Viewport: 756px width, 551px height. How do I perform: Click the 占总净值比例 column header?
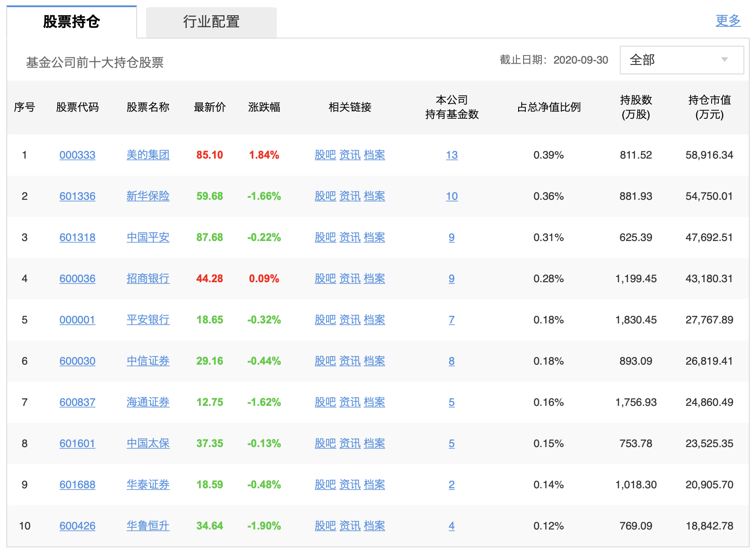(x=549, y=107)
